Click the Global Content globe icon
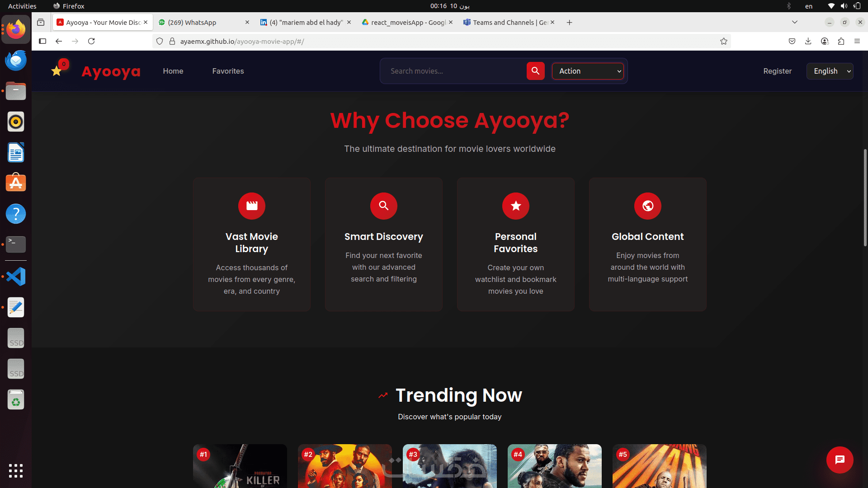The image size is (868, 488). 647,206
